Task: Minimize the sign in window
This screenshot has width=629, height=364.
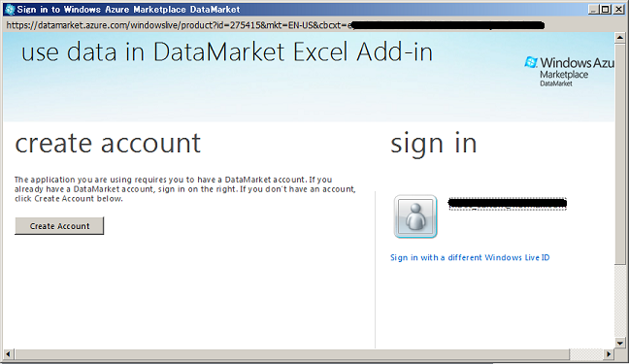Action: pyautogui.click(x=594, y=9)
